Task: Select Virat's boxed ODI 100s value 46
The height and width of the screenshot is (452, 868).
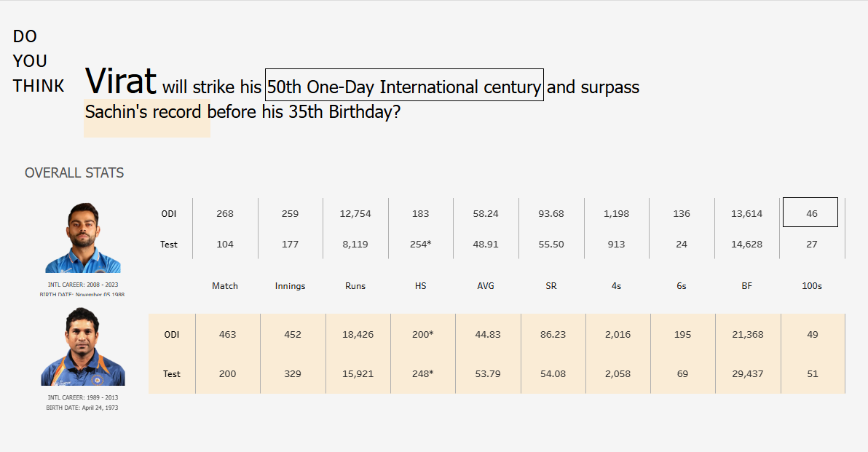Action: pos(810,213)
